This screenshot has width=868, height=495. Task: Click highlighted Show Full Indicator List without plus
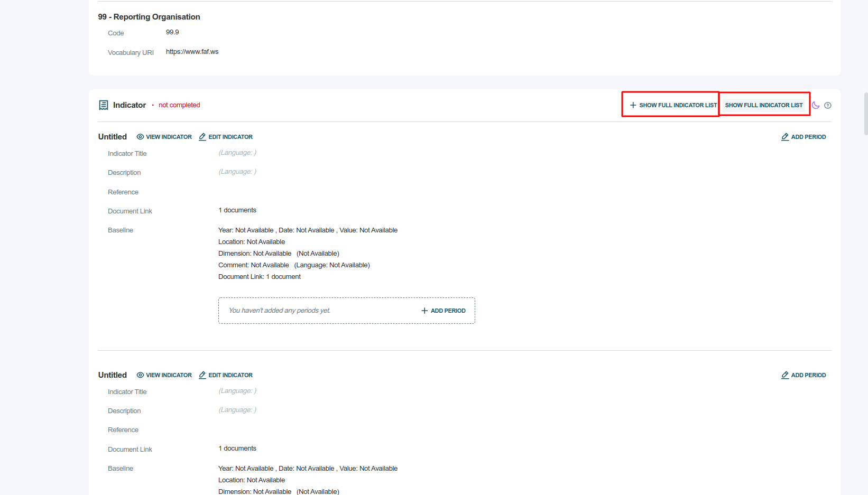coord(764,105)
